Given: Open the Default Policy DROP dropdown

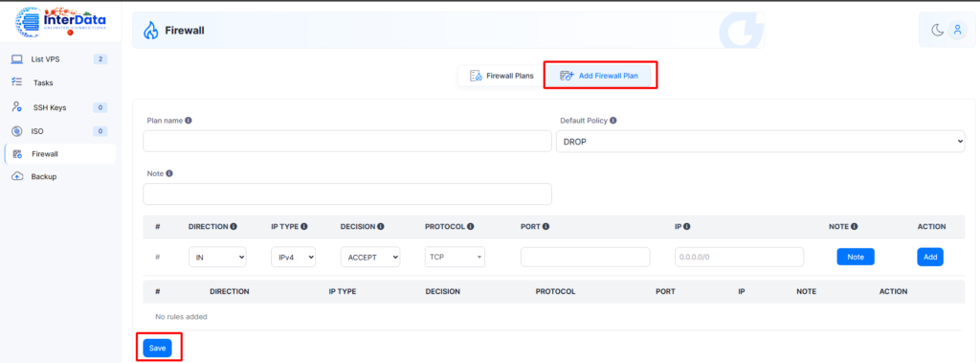Looking at the screenshot, I should tap(761, 142).
